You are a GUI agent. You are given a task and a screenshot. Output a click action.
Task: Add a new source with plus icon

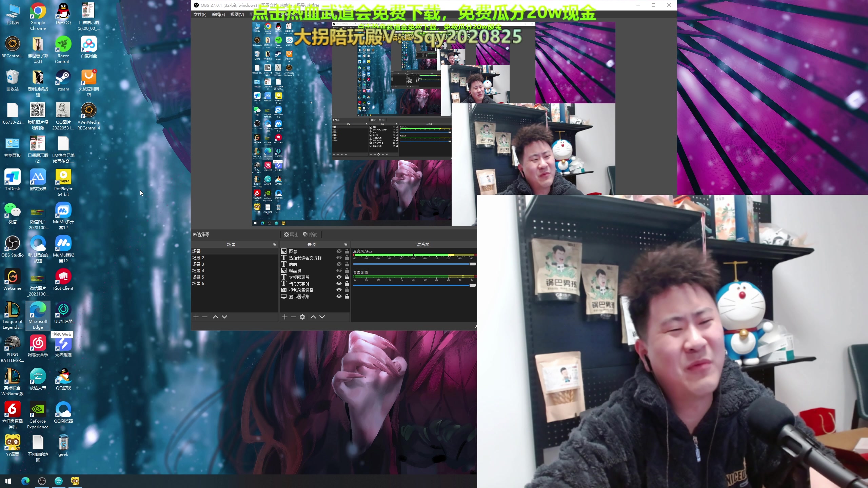click(285, 317)
